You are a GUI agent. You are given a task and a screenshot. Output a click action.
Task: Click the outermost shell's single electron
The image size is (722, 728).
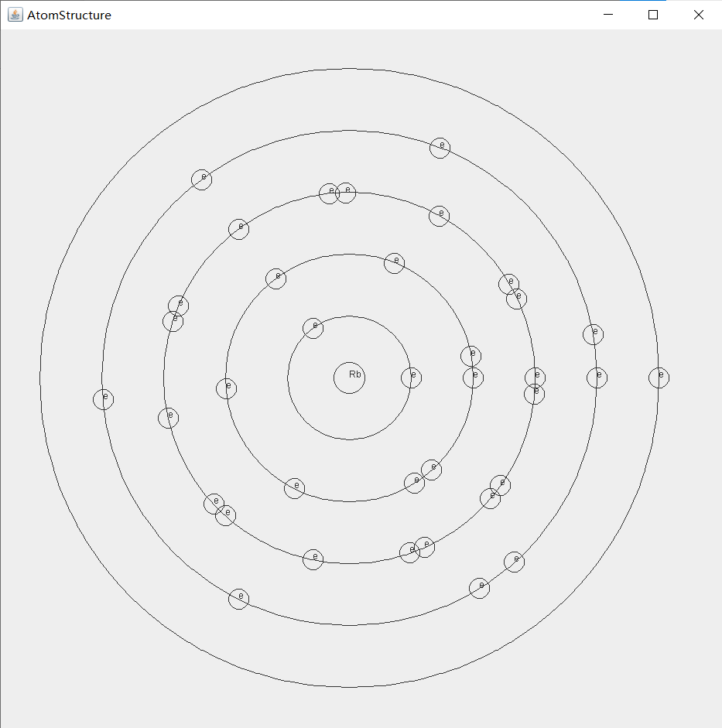pyautogui.click(x=659, y=378)
